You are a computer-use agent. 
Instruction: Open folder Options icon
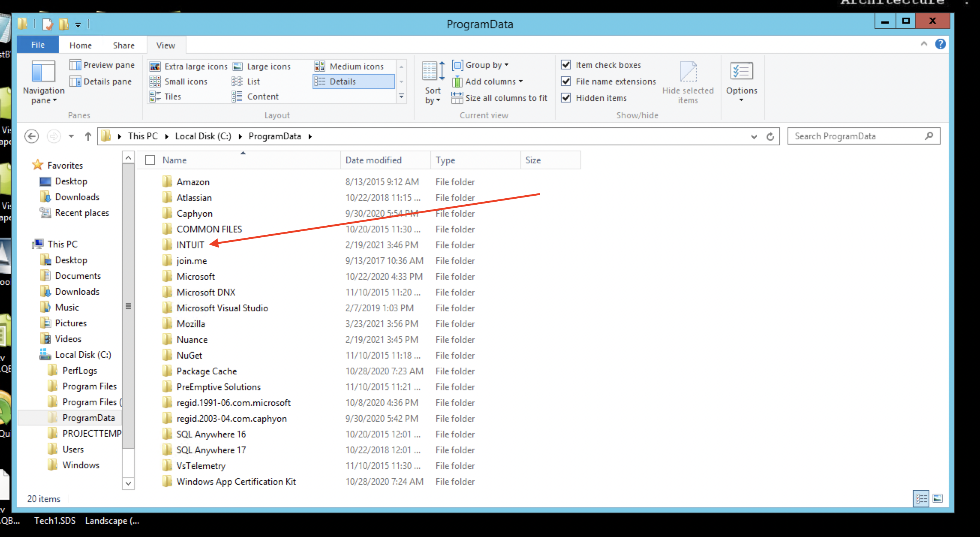(x=741, y=71)
